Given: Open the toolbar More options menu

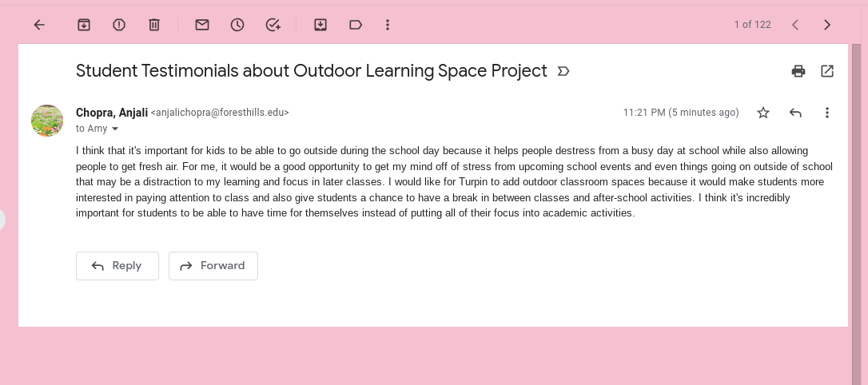Looking at the screenshot, I should coord(388,25).
